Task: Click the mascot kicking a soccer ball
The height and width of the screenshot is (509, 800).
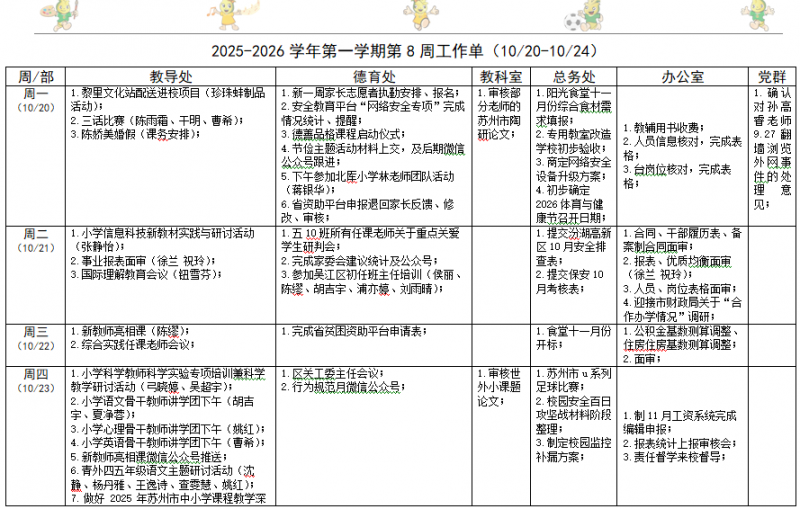Action: (x=584, y=18)
